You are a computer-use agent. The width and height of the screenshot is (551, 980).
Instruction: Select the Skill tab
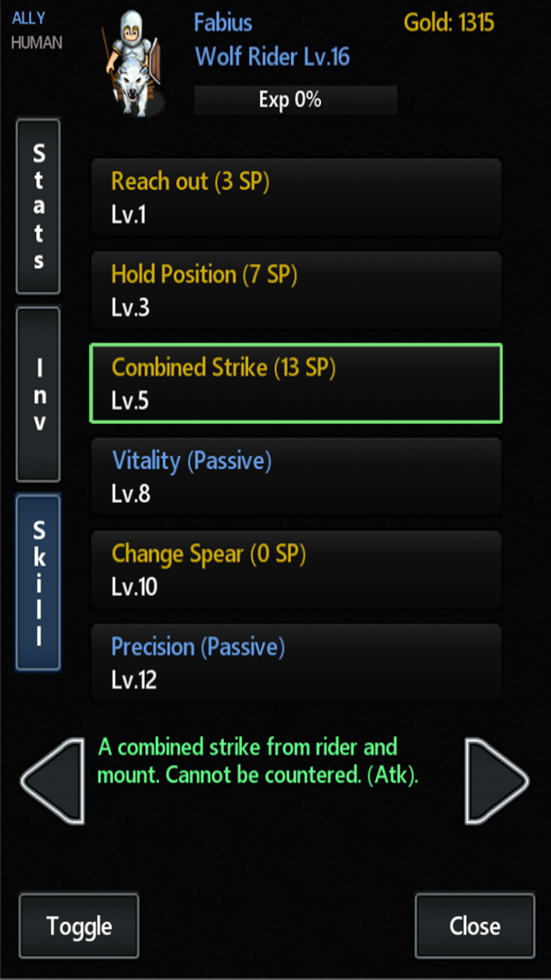pyautogui.click(x=38, y=582)
